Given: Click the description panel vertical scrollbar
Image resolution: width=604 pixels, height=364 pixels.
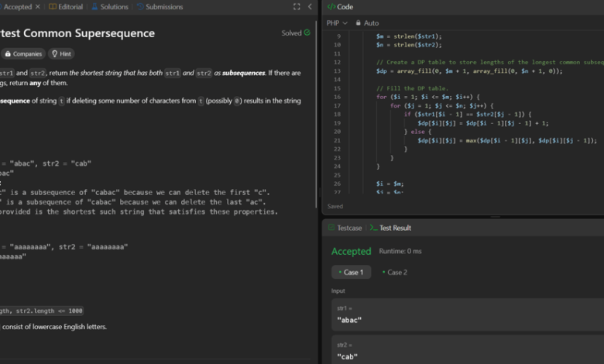Looking at the screenshot, I should coord(316,114).
